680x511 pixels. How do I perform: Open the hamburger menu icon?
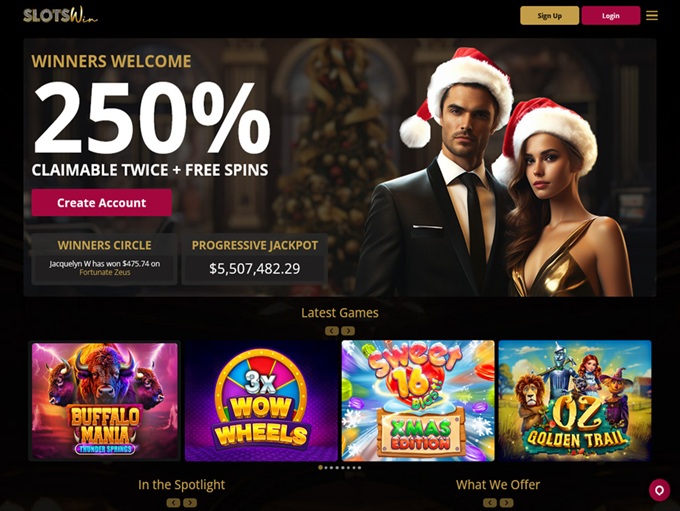(x=652, y=16)
